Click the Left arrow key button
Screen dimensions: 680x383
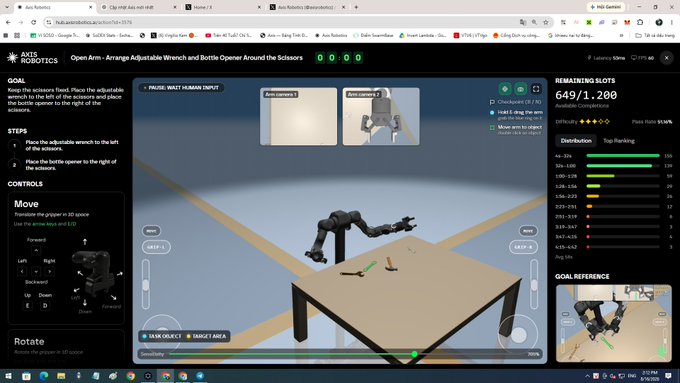pyautogui.click(x=22, y=272)
